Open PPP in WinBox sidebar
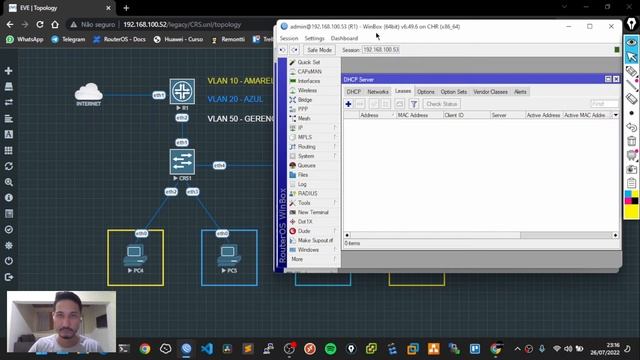 (302, 109)
